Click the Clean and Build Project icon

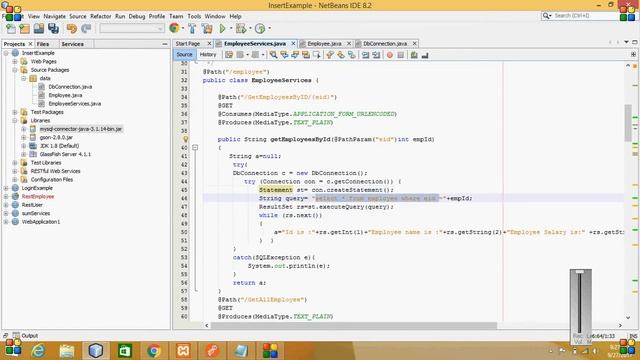(207, 29)
